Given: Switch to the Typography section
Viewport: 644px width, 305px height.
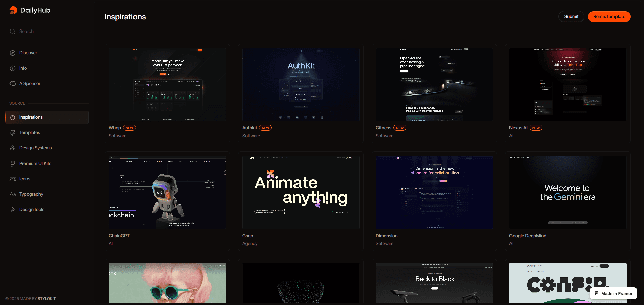Looking at the screenshot, I should click(47, 194).
